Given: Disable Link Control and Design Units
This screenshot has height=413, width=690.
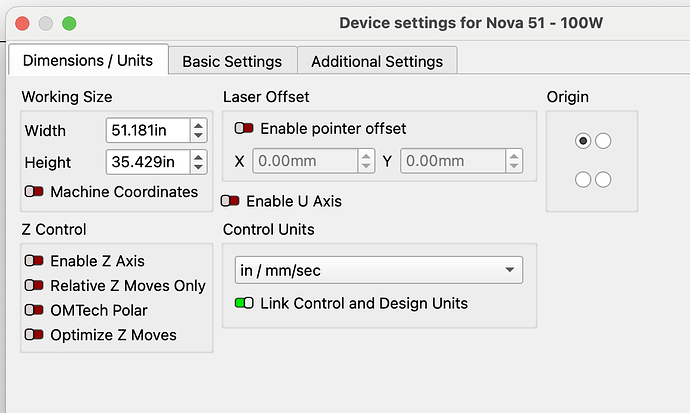Looking at the screenshot, I should tap(244, 303).
